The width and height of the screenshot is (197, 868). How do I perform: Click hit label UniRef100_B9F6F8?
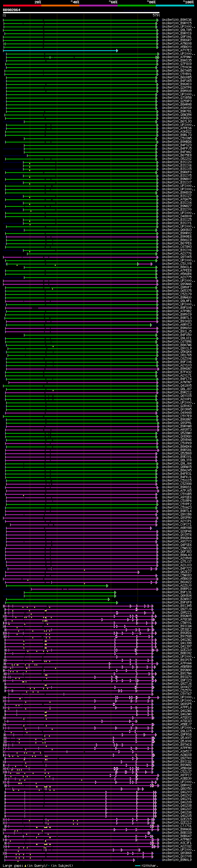(177, 603)
